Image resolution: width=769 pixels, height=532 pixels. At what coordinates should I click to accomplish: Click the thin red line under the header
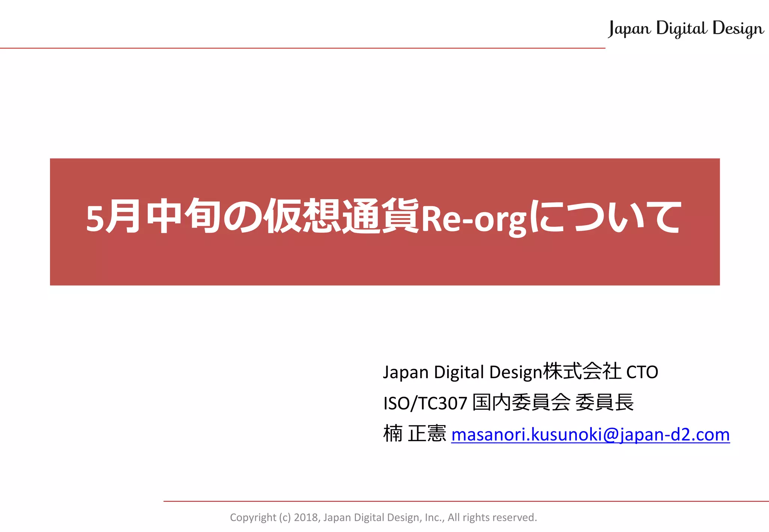point(300,48)
